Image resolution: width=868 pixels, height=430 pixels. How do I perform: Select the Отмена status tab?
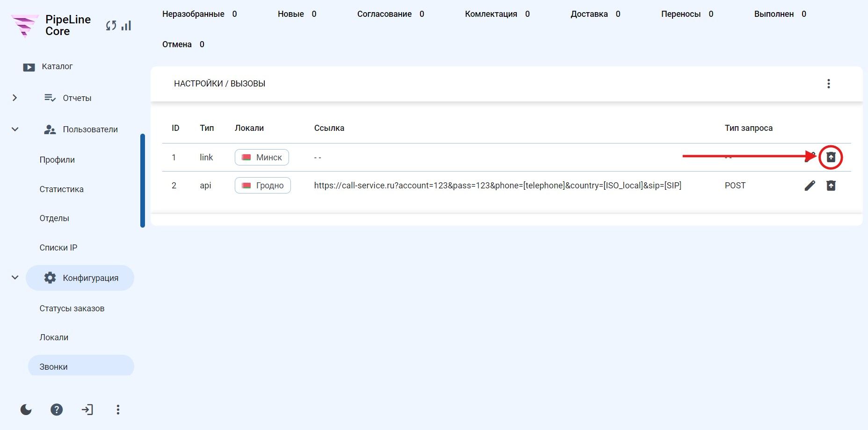(x=183, y=44)
